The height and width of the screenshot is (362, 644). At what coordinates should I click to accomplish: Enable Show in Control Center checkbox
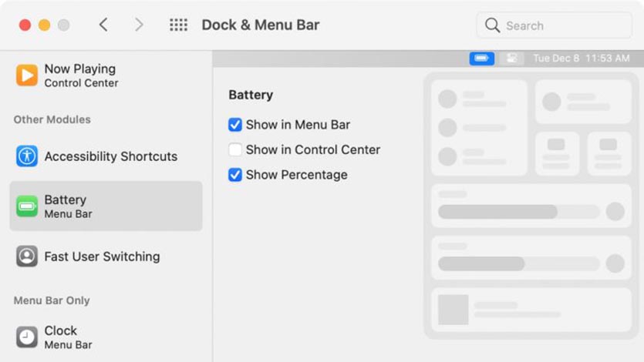235,149
